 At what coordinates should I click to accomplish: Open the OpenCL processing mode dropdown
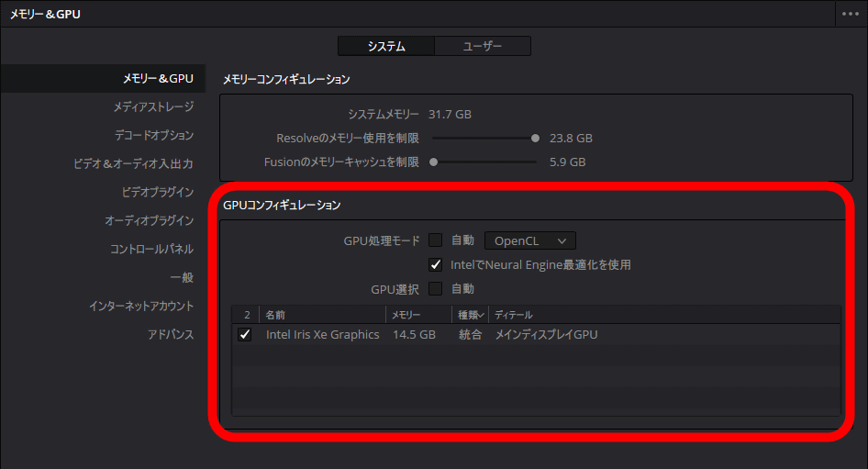529,240
